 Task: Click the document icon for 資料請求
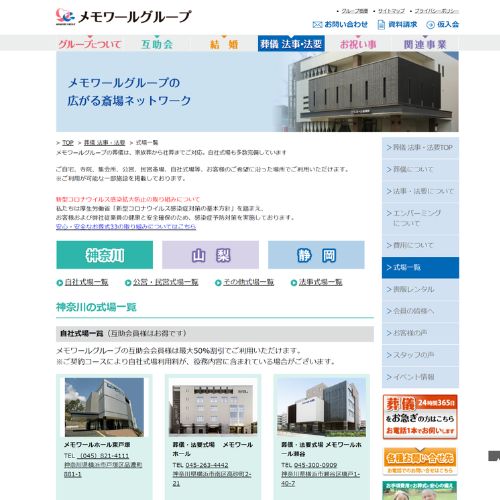coord(381,25)
